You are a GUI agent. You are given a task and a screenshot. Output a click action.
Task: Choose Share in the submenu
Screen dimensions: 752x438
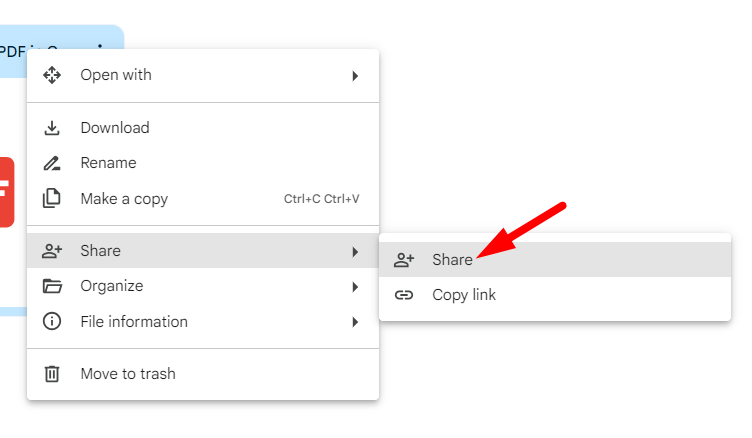[x=452, y=260]
